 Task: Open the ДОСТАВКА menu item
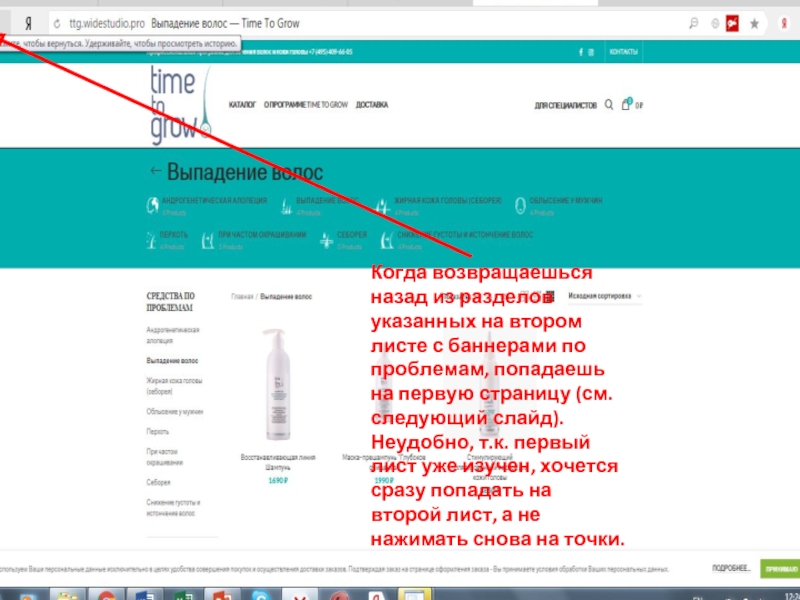[x=372, y=105]
